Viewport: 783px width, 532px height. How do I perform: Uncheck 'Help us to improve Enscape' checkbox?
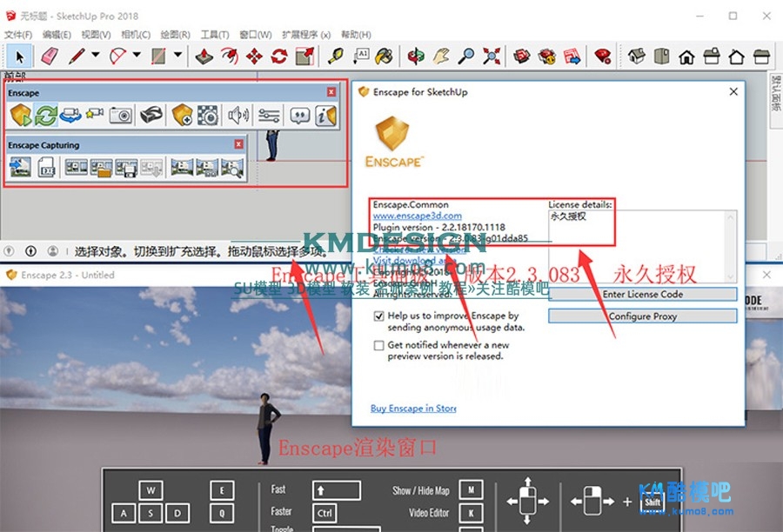coord(378,316)
